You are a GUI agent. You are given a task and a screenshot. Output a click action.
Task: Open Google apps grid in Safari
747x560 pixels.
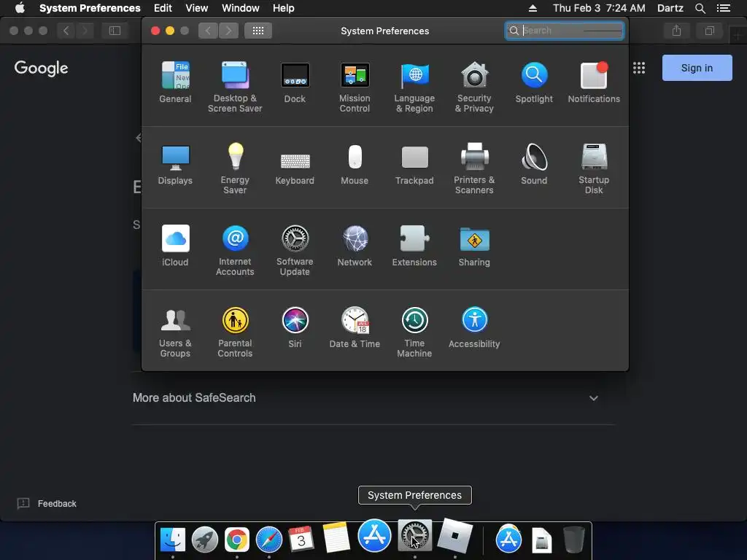click(639, 68)
